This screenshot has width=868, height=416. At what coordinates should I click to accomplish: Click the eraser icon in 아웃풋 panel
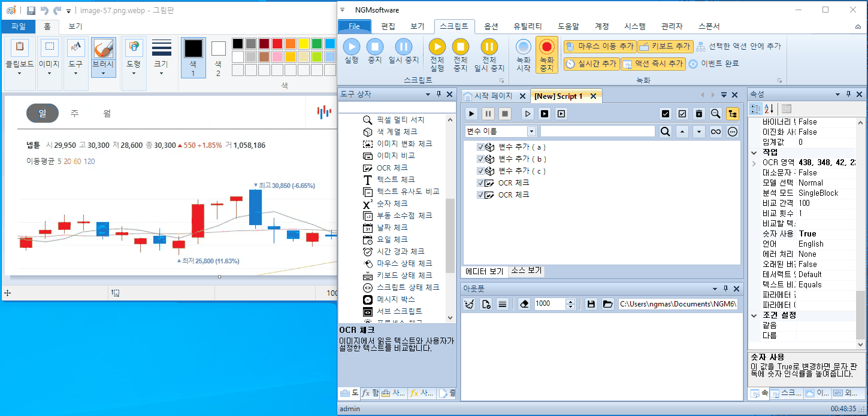[525, 304]
